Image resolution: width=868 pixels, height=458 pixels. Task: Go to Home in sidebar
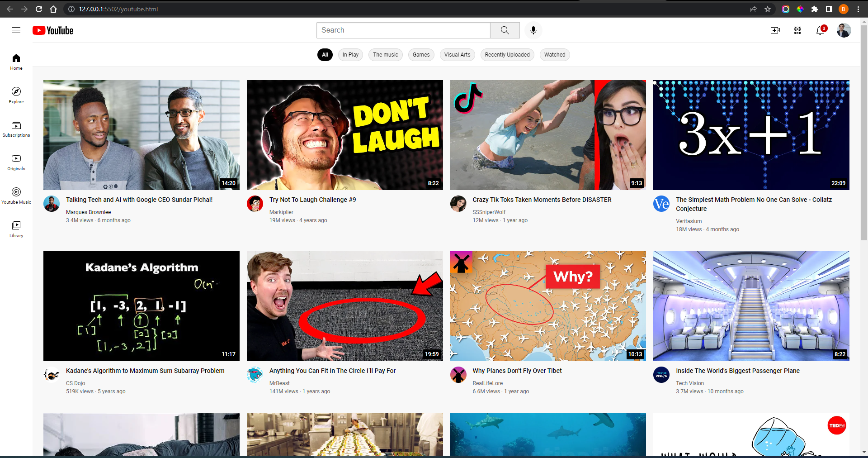coord(16,62)
